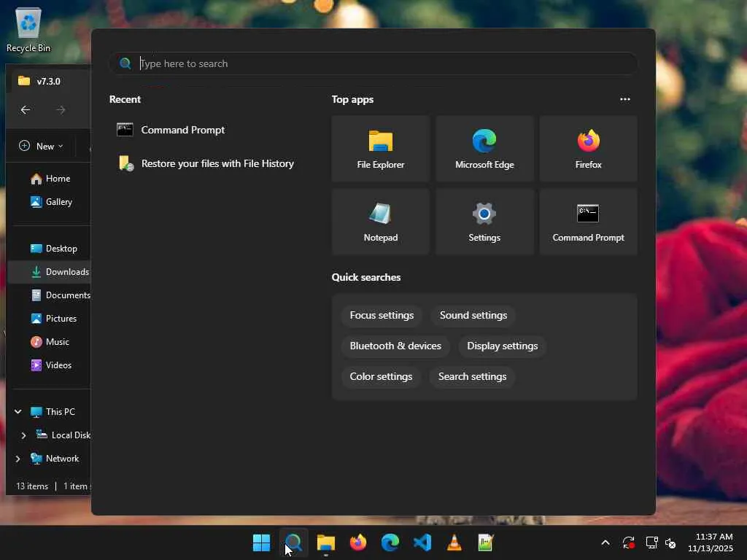Select Bluetooth & devices quick search

click(x=395, y=346)
